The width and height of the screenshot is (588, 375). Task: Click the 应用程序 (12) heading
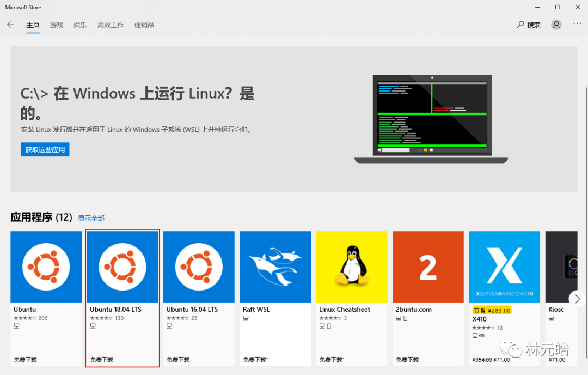[x=41, y=217]
